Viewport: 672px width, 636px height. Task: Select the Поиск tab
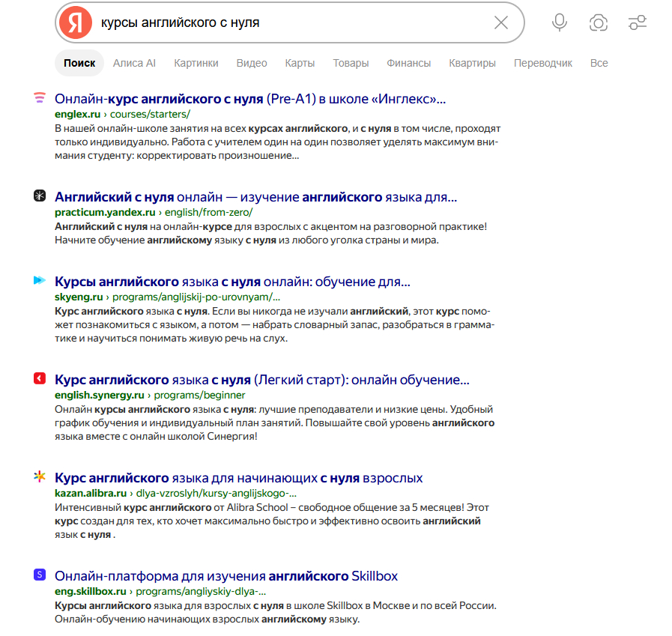coord(79,63)
